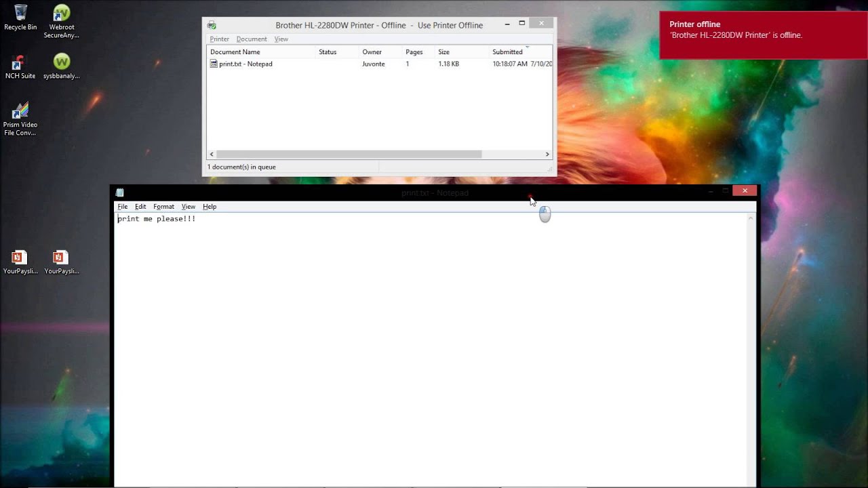This screenshot has height=488, width=868.
Task: Click the document icon beside print.txt in the queue
Action: click(214, 64)
